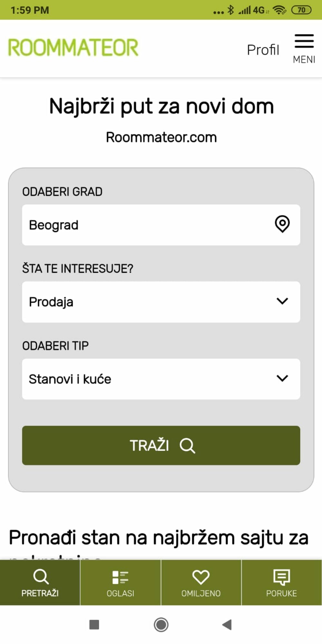
Task: Open the PORUKE messages icon
Action: click(281, 577)
